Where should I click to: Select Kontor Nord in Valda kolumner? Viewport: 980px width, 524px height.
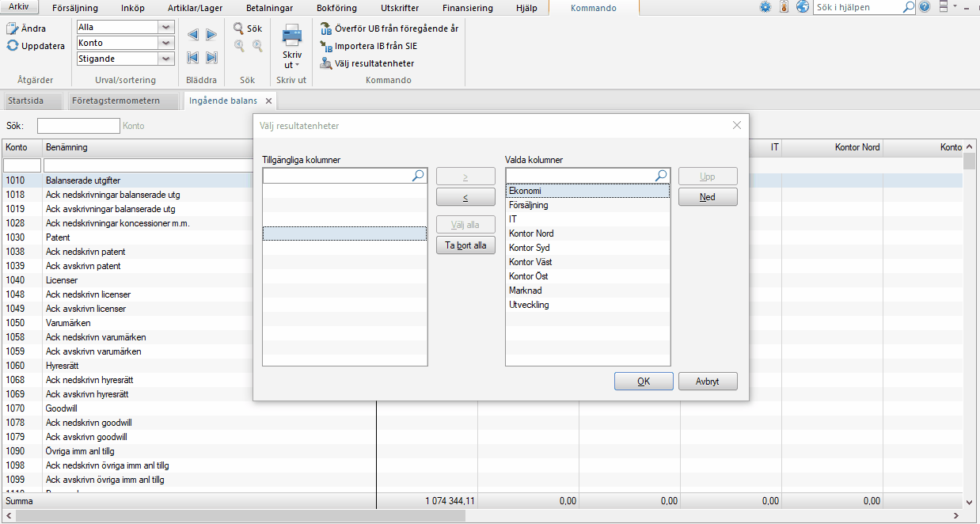(587, 234)
